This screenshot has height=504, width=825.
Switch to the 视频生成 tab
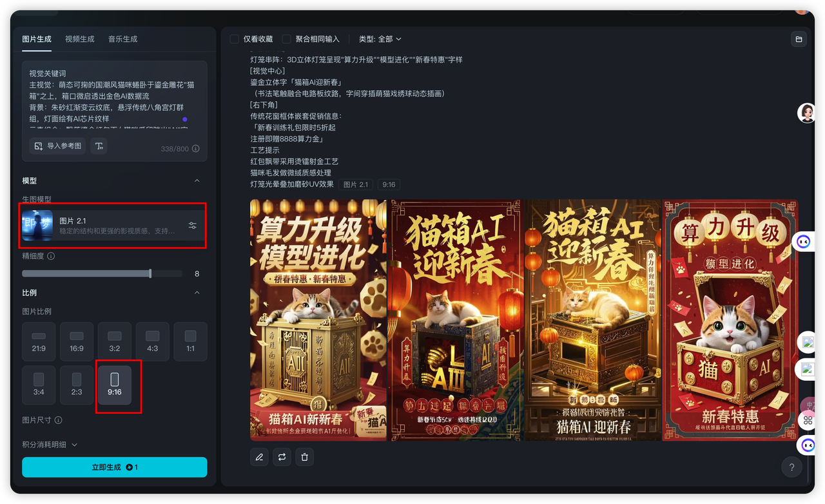(79, 39)
